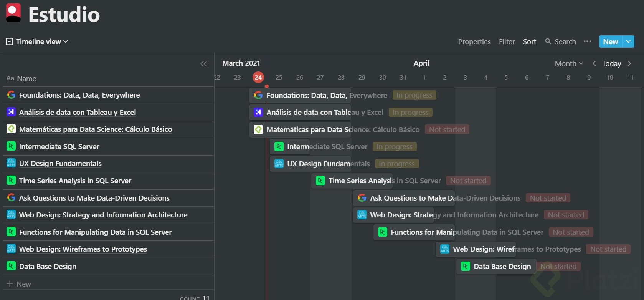Click the Estudio page icon
The height and width of the screenshot is (300, 644).
[13, 13]
